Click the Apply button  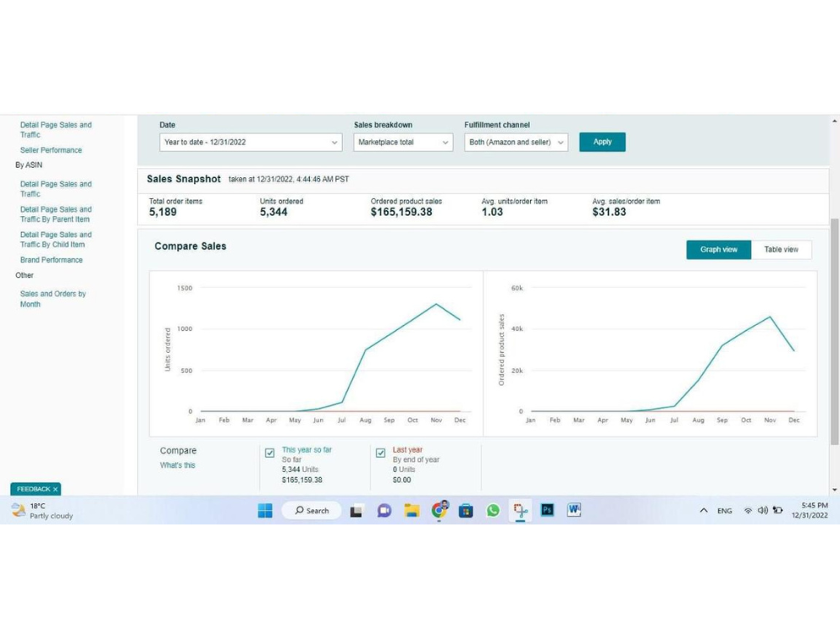(602, 142)
